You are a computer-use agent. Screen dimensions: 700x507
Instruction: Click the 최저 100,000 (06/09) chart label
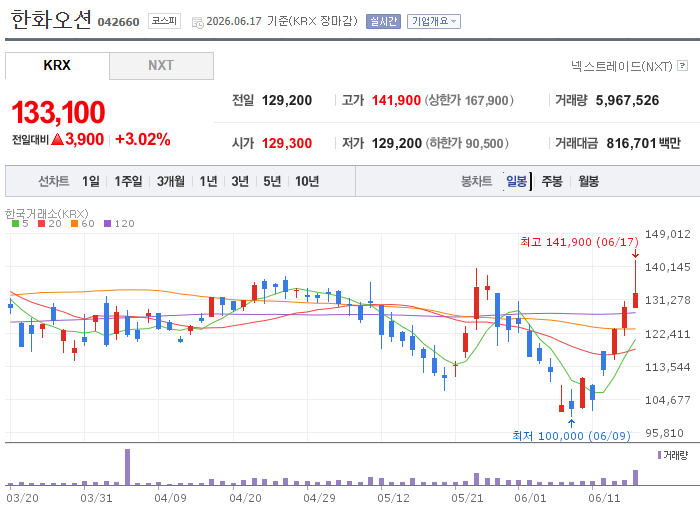[571, 436]
